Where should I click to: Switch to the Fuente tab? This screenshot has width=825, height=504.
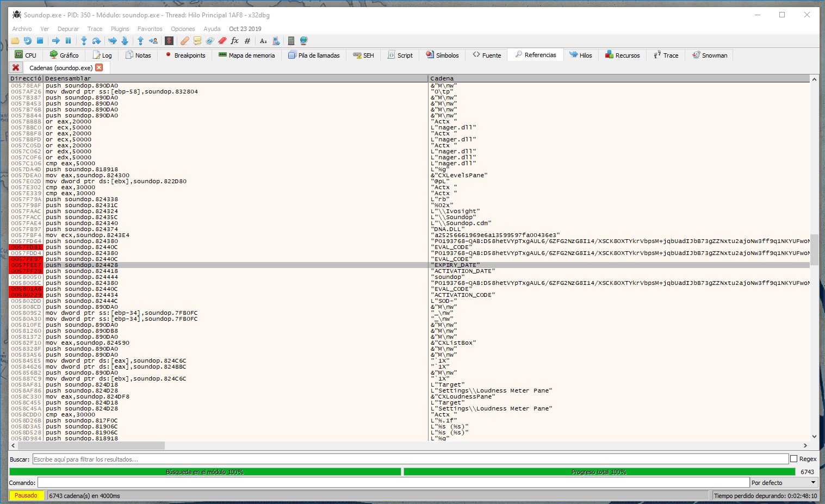point(487,55)
